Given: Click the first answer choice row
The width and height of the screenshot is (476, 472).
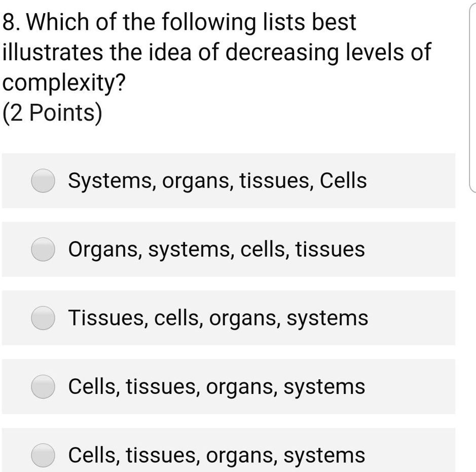Looking at the screenshot, I should click(228, 180).
